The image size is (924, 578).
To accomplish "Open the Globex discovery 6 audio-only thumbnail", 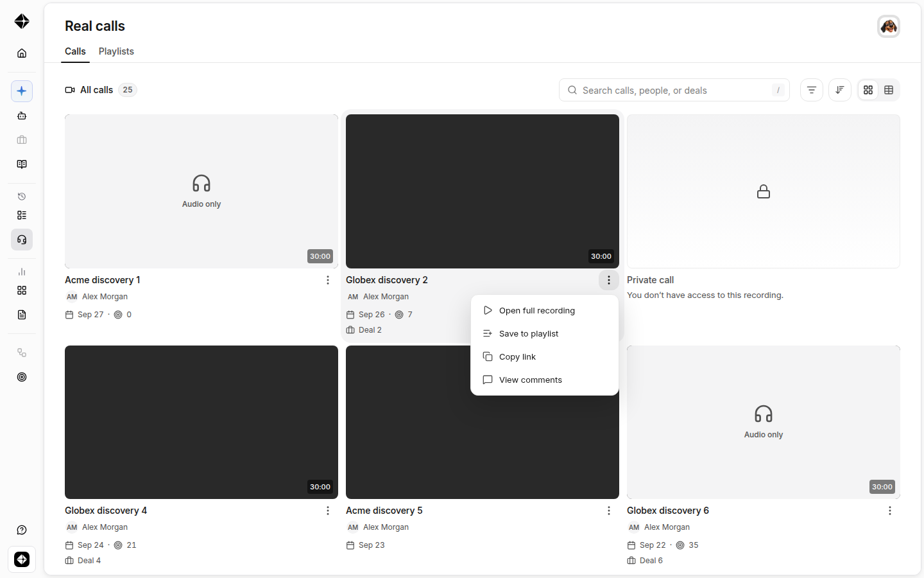I will click(x=764, y=422).
